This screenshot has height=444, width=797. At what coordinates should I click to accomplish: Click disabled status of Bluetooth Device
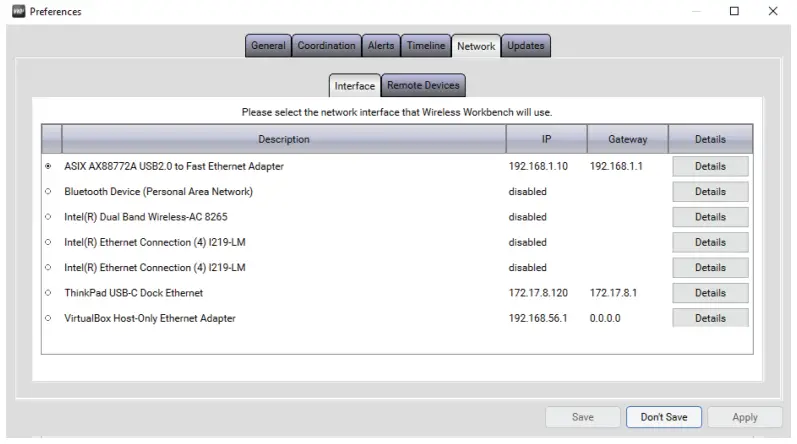click(x=528, y=192)
